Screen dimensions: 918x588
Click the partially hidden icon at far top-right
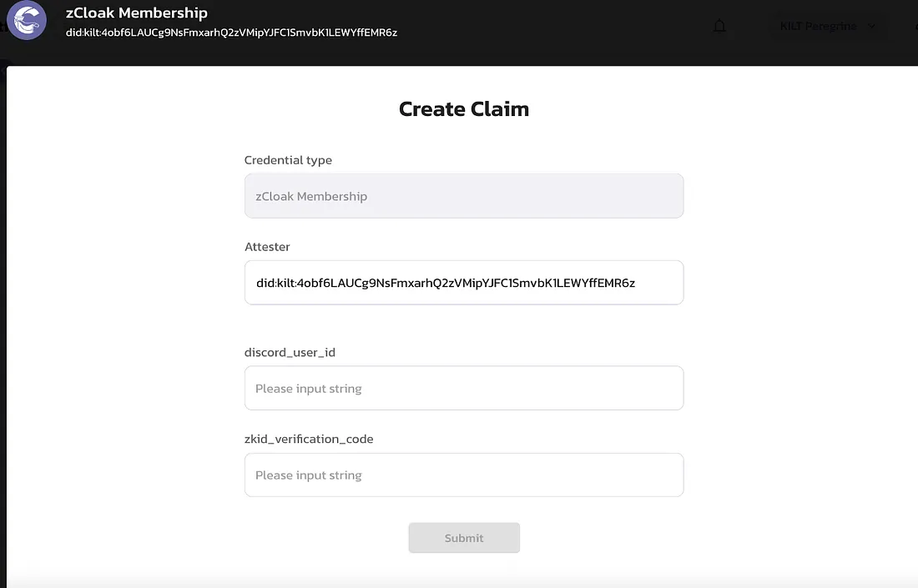[915, 26]
